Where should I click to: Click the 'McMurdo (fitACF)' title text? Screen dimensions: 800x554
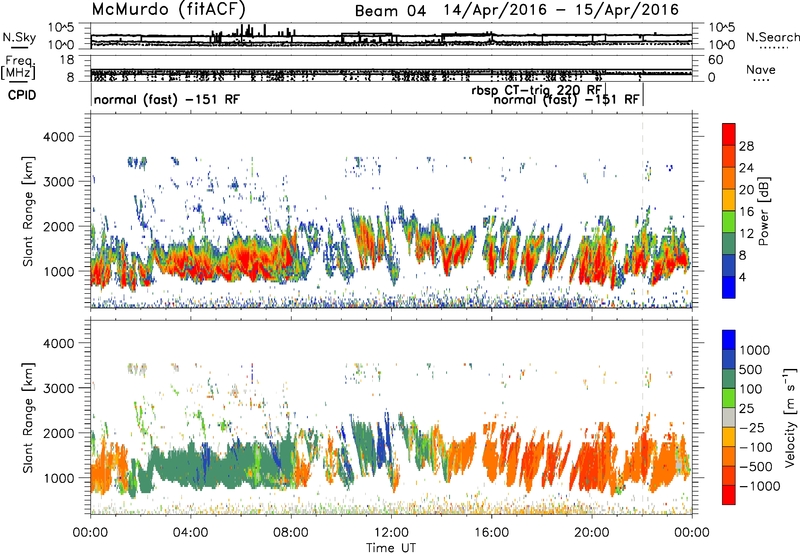pyautogui.click(x=168, y=9)
